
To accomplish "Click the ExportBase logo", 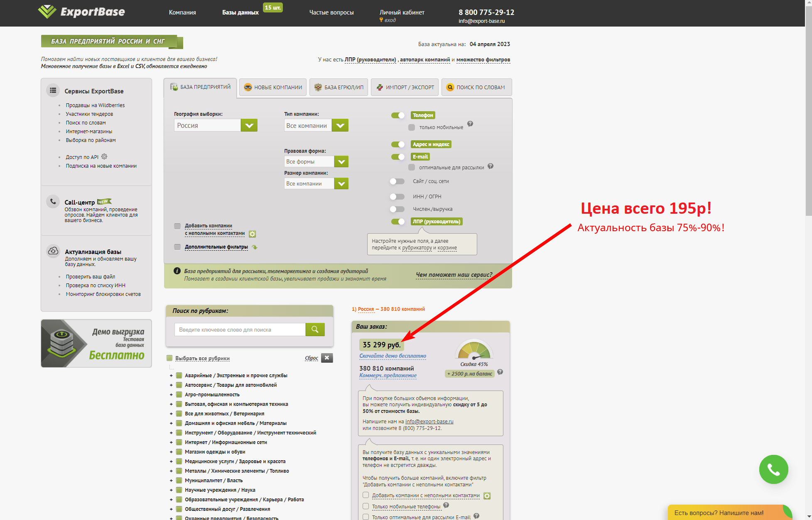I will click(81, 12).
